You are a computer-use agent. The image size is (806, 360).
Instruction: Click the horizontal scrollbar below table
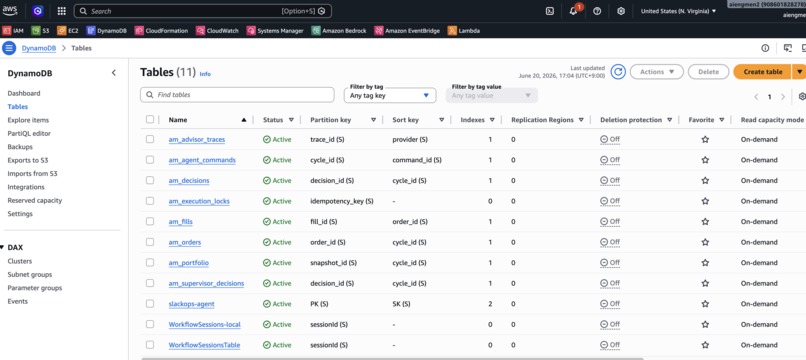click(x=392, y=358)
